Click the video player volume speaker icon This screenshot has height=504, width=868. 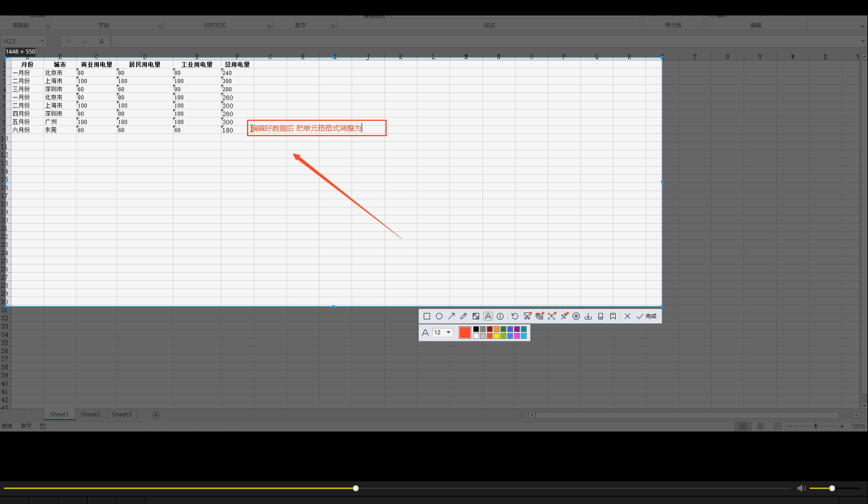pyautogui.click(x=801, y=488)
